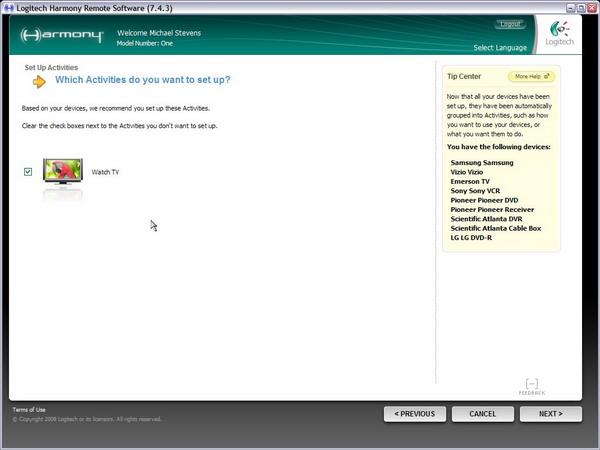The width and height of the screenshot is (600, 450).
Task: Click the CANCEL button
Action: [483, 414]
